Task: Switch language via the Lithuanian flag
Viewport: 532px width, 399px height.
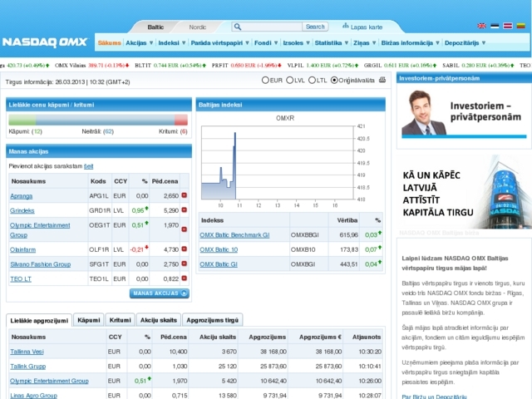Action: (x=520, y=27)
